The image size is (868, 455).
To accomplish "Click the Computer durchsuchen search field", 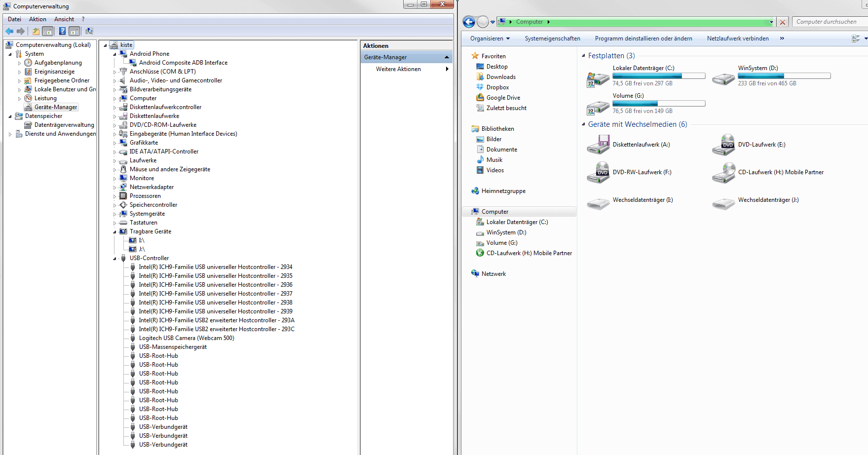I will click(x=830, y=22).
